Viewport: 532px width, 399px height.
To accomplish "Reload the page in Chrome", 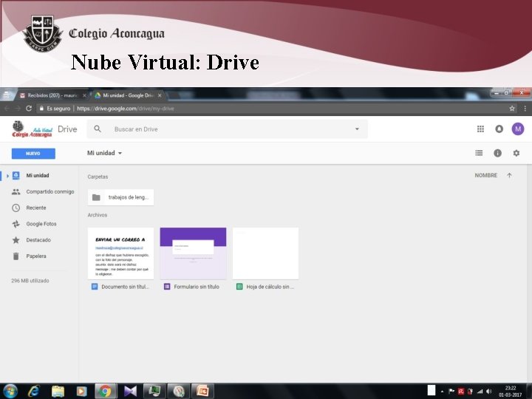I will tap(29, 109).
